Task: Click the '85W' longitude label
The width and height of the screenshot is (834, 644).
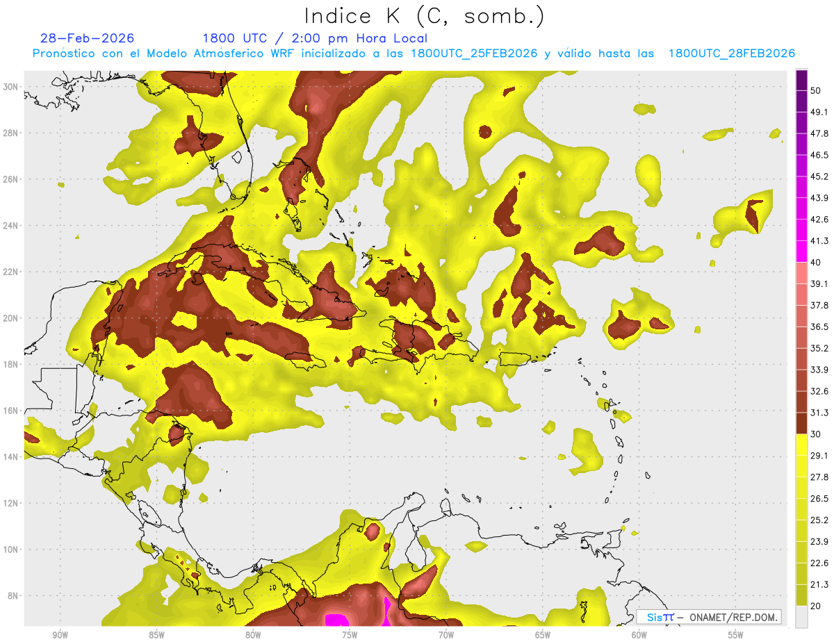Action: 156,635
